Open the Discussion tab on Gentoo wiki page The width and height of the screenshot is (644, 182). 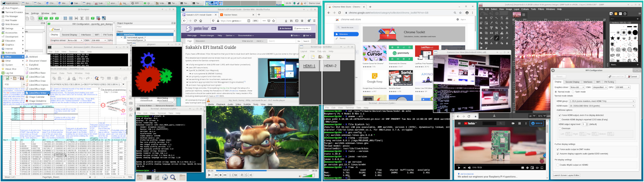tap(200, 41)
